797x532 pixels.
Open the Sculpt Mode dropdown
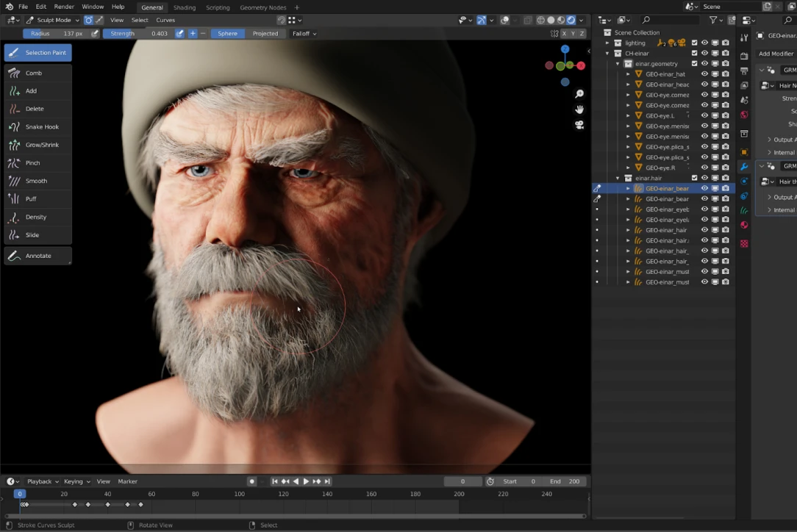pos(54,21)
